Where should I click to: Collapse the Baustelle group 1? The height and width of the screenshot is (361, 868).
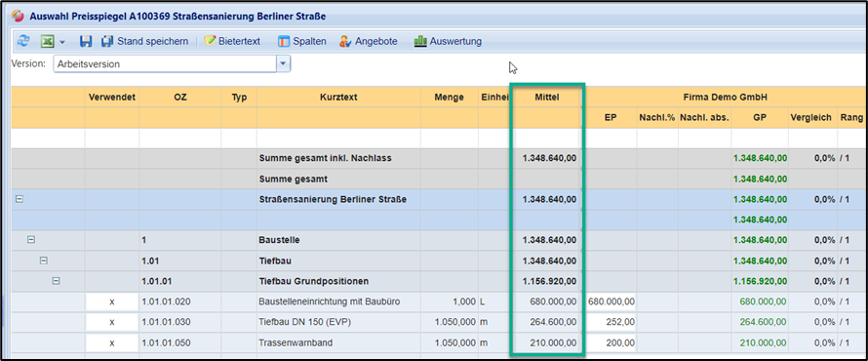coord(31,240)
